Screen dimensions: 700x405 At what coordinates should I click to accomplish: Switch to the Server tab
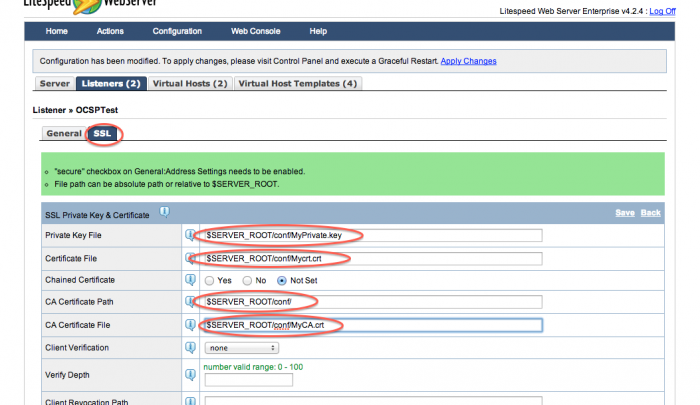pos(54,84)
